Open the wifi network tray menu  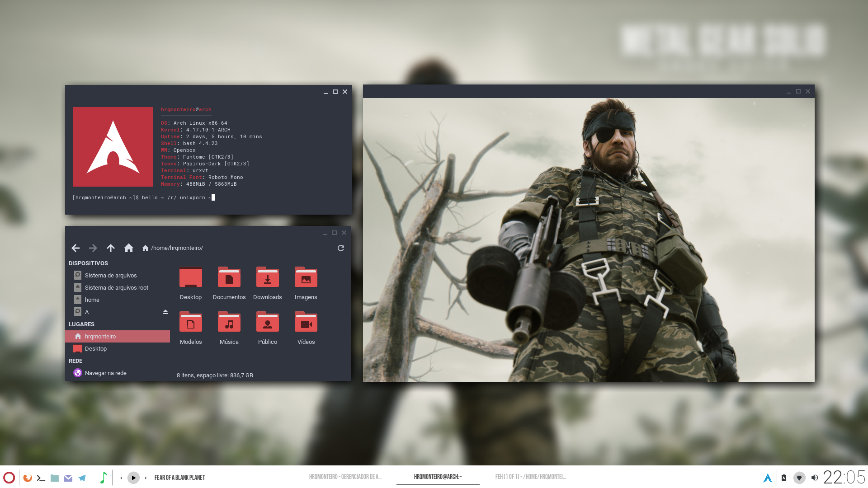click(799, 478)
